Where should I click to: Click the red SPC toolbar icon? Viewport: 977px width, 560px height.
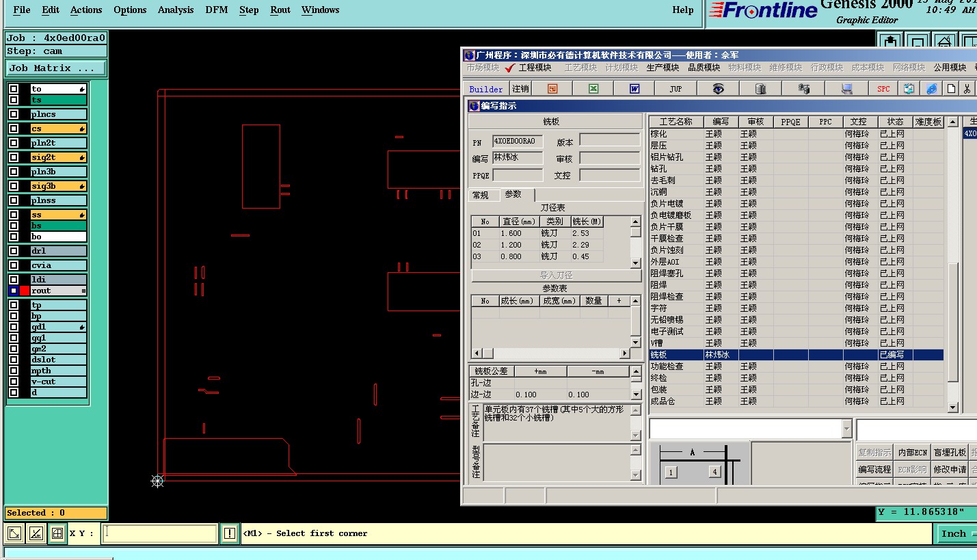[883, 89]
